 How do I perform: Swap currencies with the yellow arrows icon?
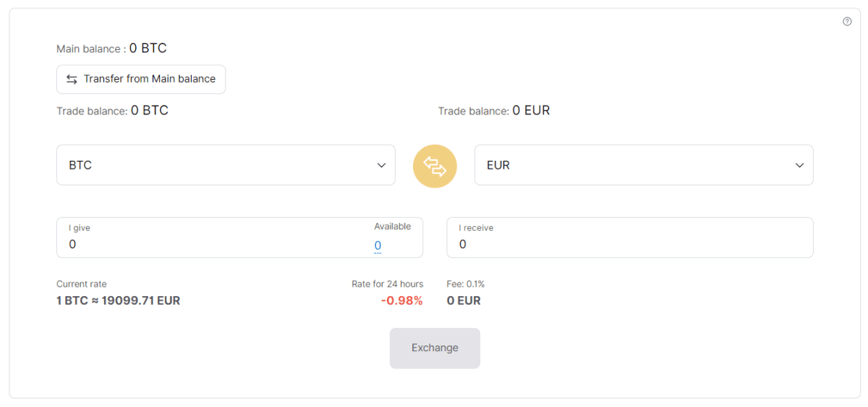click(435, 167)
